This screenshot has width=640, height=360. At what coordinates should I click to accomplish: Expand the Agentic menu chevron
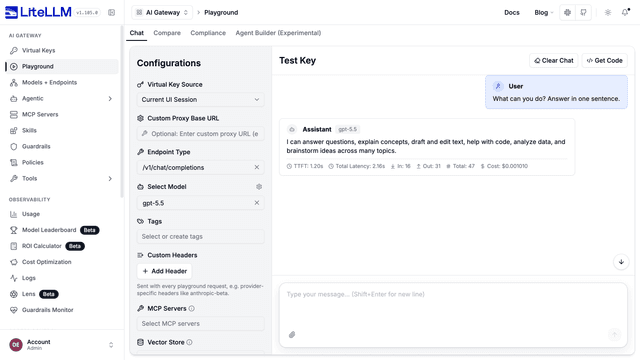click(x=110, y=98)
